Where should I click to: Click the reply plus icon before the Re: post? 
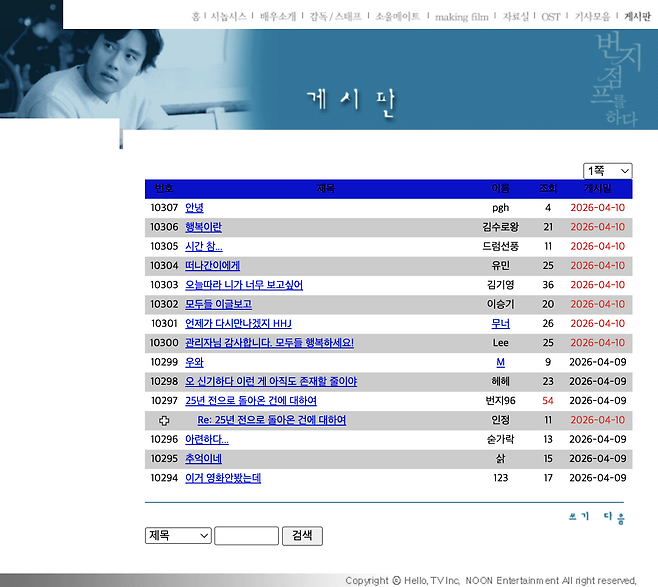164,420
